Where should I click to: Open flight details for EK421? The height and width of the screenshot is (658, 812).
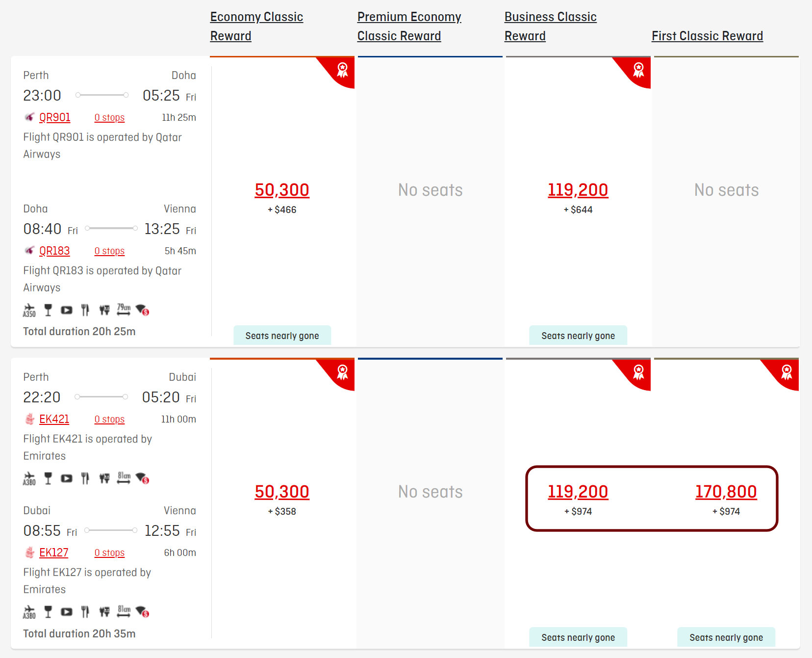54,419
